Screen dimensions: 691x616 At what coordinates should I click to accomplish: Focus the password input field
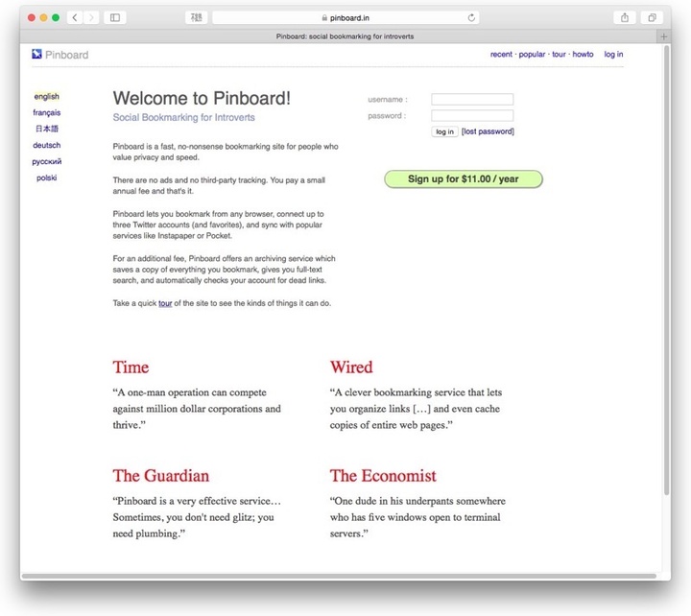[x=472, y=115]
